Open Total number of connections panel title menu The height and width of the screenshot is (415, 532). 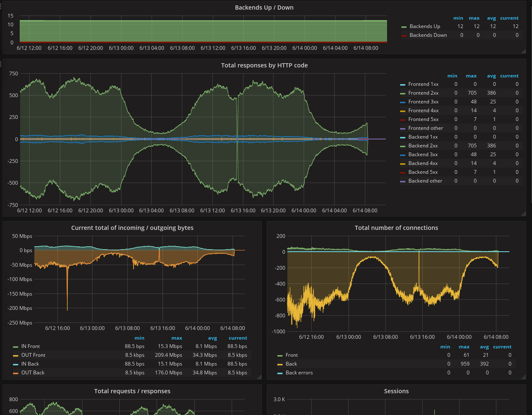pos(396,228)
